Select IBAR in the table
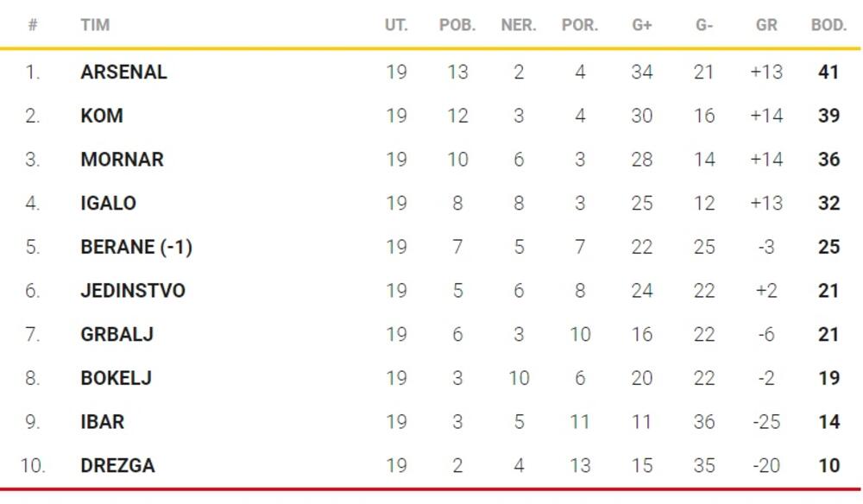This screenshot has width=863, height=504. [x=102, y=422]
